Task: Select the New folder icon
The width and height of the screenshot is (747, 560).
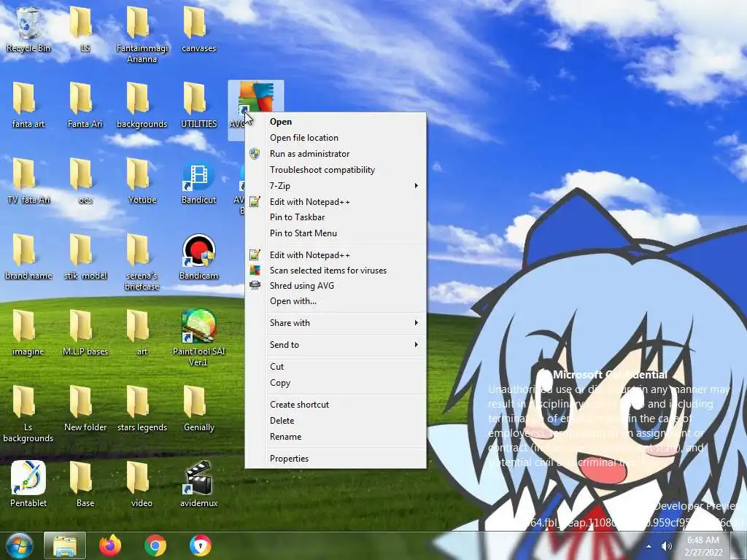Action: point(85,408)
